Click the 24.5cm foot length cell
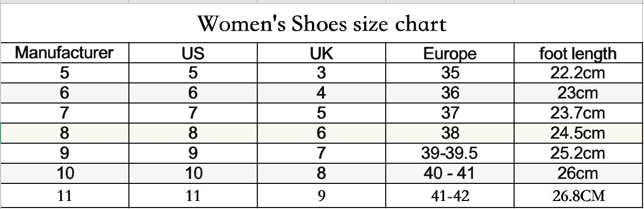The image size is (644, 209). 578,133
